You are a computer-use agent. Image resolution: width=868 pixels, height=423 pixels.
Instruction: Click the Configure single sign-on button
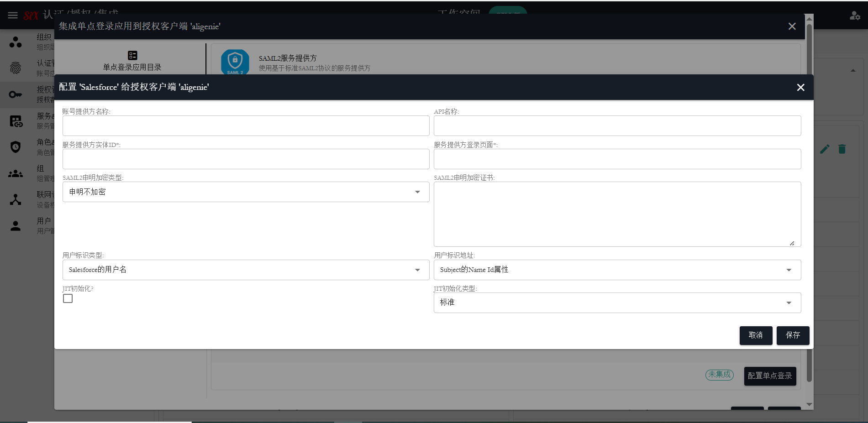[x=770, y=376]
